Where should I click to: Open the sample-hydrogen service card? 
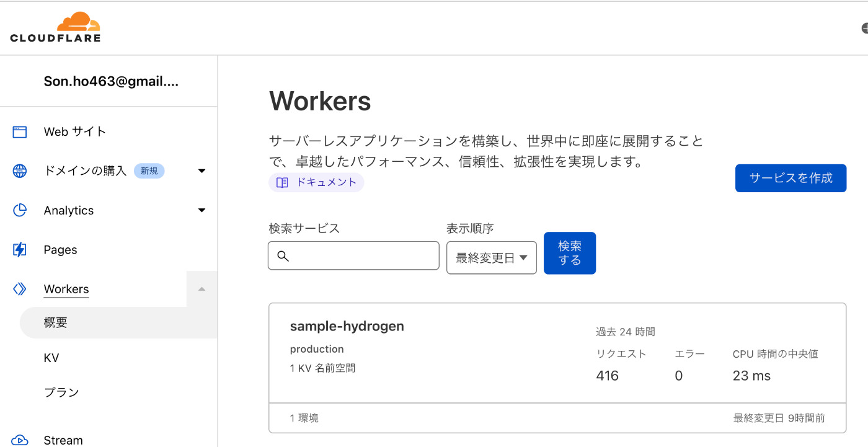coord(557,368)
